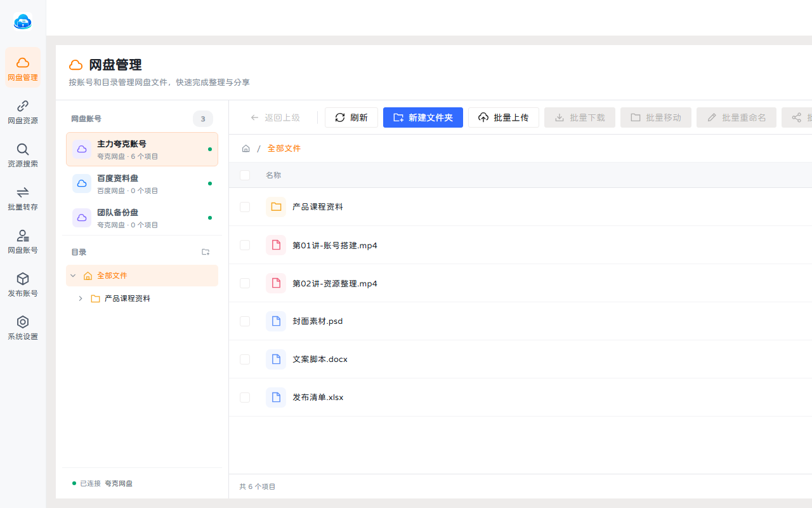Click the video file icon of 第01讲-账号搭建.mp4

point(276,245)
